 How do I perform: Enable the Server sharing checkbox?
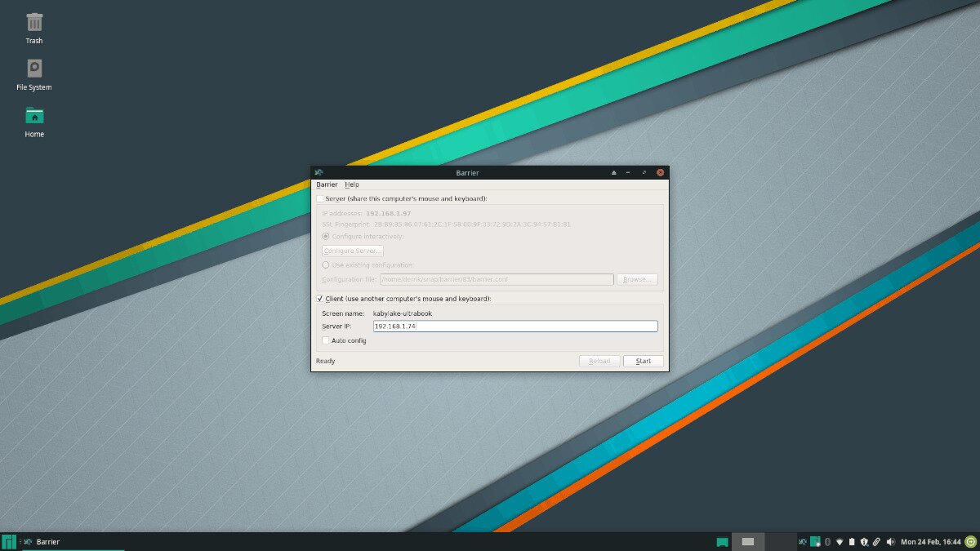click(x=320, y=198)
